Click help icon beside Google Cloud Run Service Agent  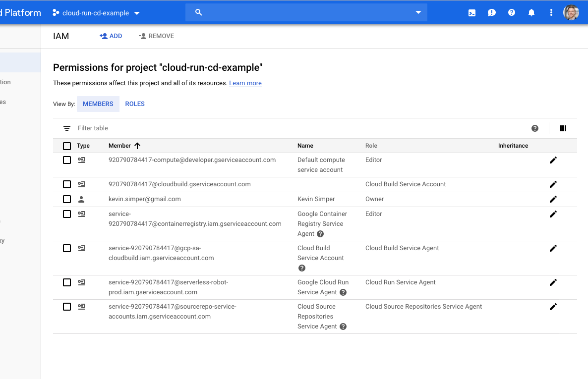pyautogui.click(x=343, y=292)
